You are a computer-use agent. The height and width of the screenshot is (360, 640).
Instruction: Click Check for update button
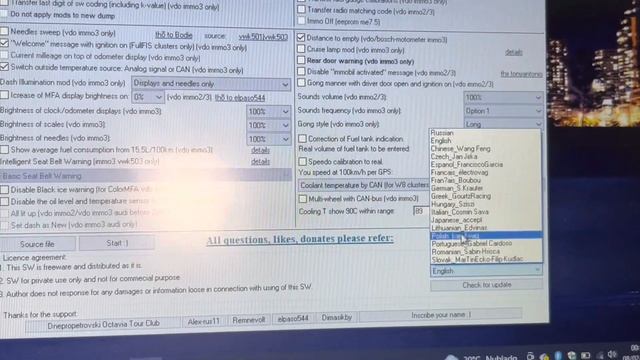pyautogui.click(x=486, y=285)
